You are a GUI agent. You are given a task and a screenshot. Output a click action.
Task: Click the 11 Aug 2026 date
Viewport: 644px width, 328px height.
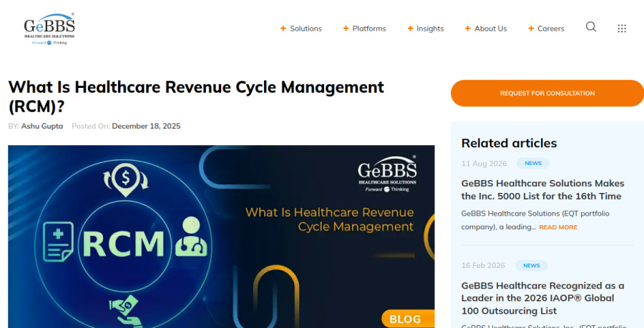pyautogui.click(x=484, y=164)
